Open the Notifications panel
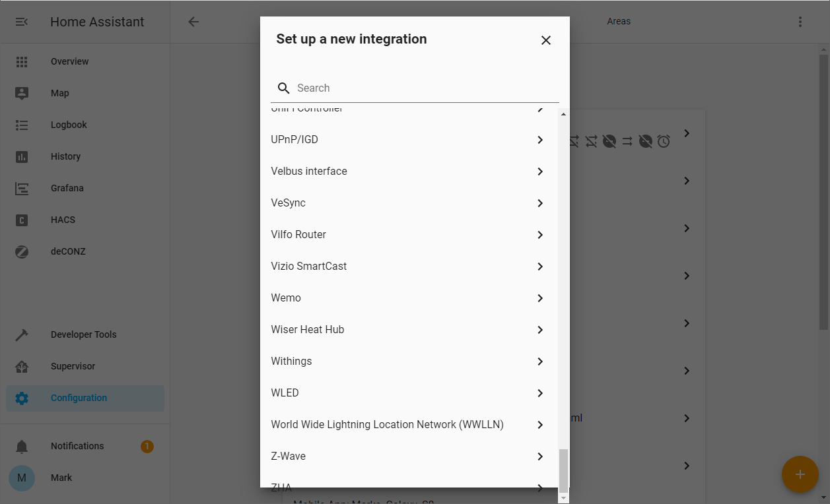This screenshot has width=830, height=504. pos(85,446)
